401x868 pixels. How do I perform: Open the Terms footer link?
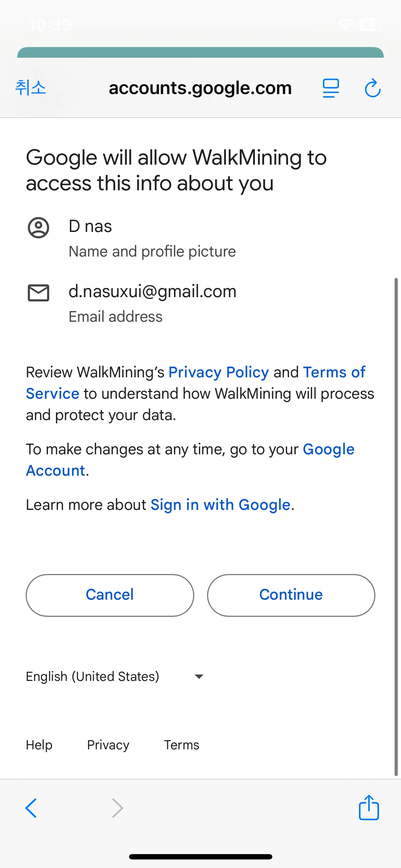click(181, 745)
